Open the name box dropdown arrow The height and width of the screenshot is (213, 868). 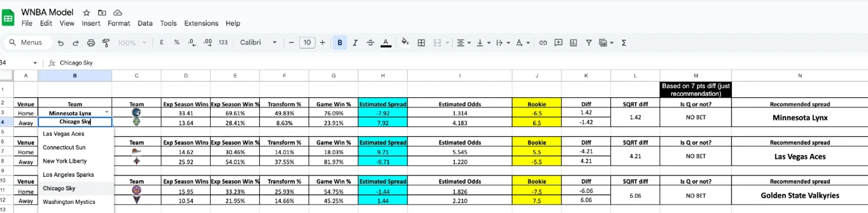pyautogui.click(x=35, y=63)
